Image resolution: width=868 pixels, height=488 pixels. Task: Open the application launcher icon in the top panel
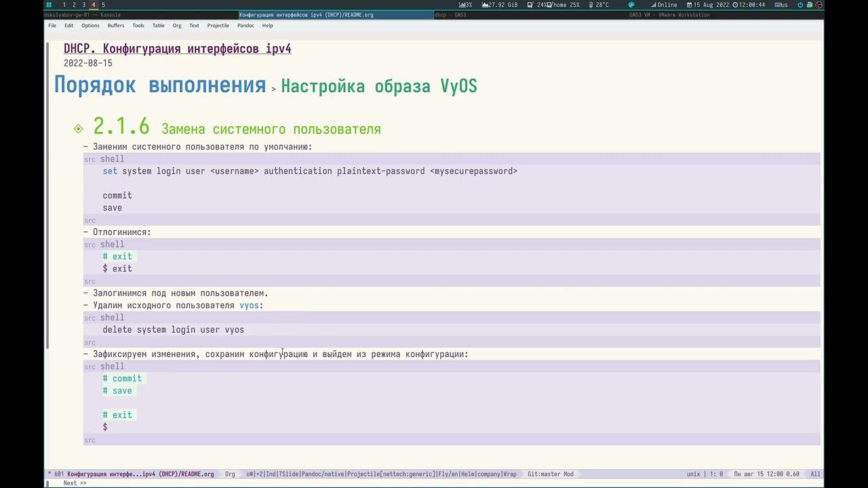(x=49, y=5)
